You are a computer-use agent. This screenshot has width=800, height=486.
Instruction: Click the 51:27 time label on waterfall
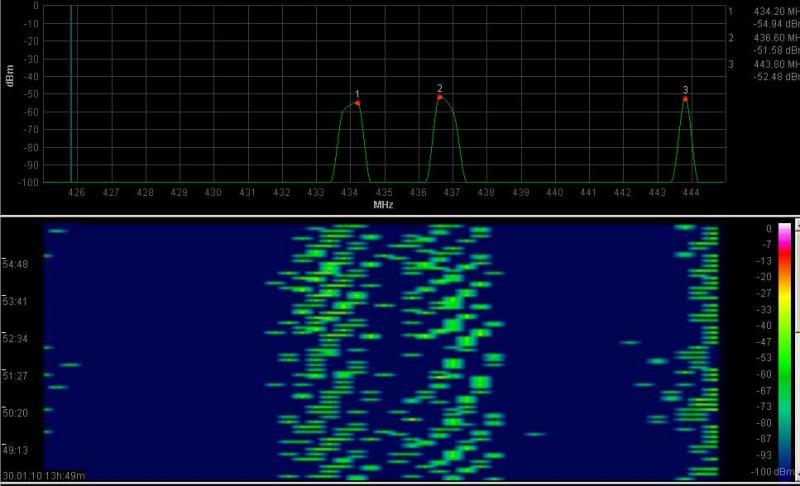(x=17, y=376)
